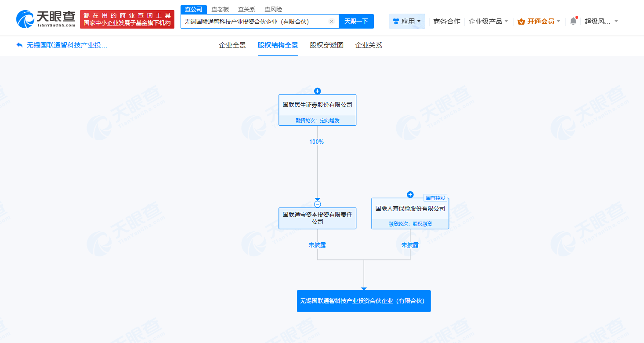Click the notification bell icon
The width and height of the screenshot is (644, 343).
coord(572,21)
